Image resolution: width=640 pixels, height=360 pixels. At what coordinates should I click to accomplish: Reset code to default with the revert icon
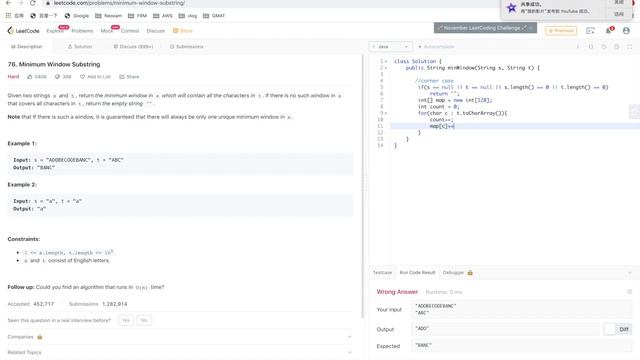click(x=604, y=47)
